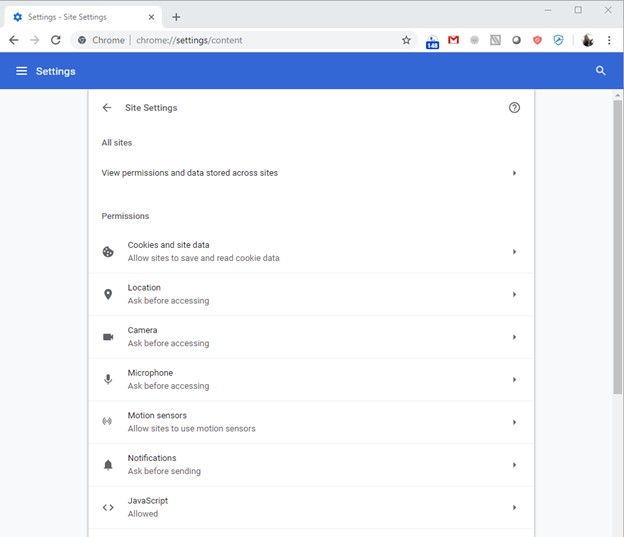Open the Gmail extension icon

tap(453, 40)
